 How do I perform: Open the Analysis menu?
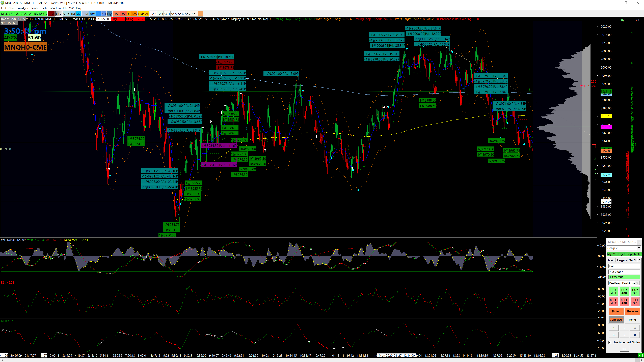(23, 8)
